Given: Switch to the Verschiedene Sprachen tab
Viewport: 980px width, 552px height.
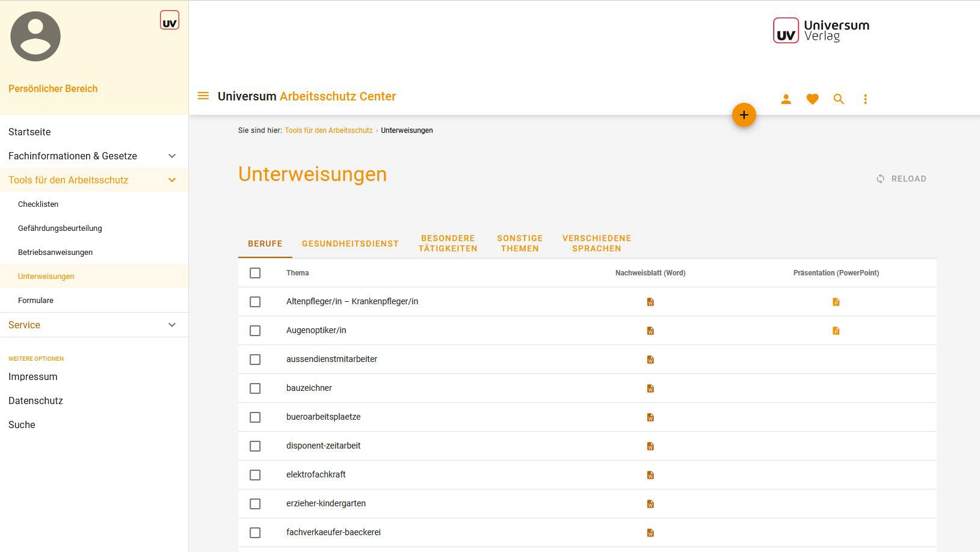Looking at the screenshot, I should tap(597, 244).
